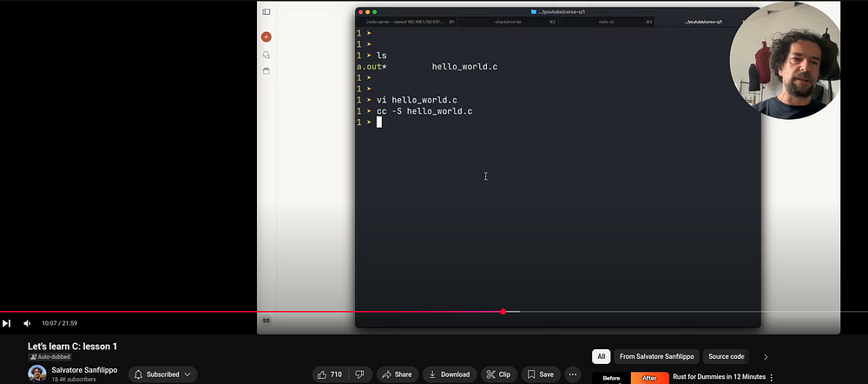Seek to the buffered grey section of progress bar
Image resolution: width=868 pixels, height=384 pixels.
pos(513,311)
